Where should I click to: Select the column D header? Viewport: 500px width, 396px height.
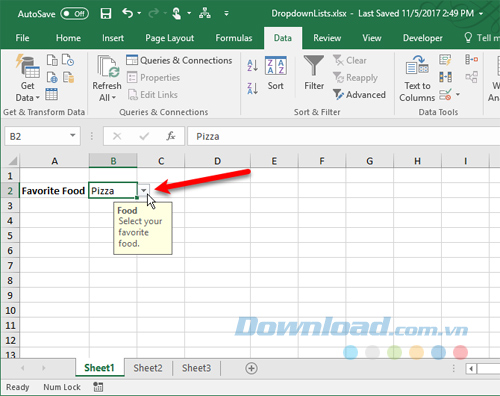[217, 161]
